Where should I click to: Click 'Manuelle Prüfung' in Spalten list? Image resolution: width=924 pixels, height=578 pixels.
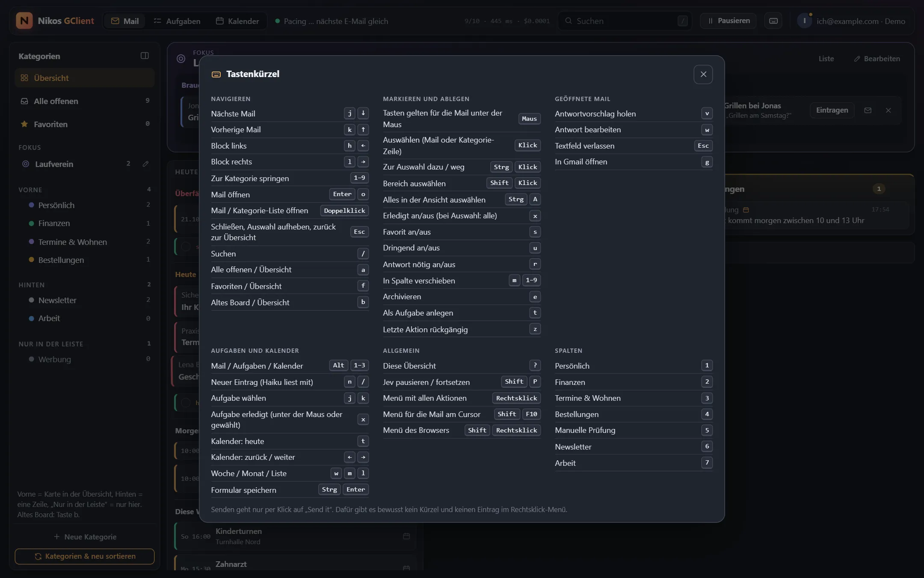[634, 430]
